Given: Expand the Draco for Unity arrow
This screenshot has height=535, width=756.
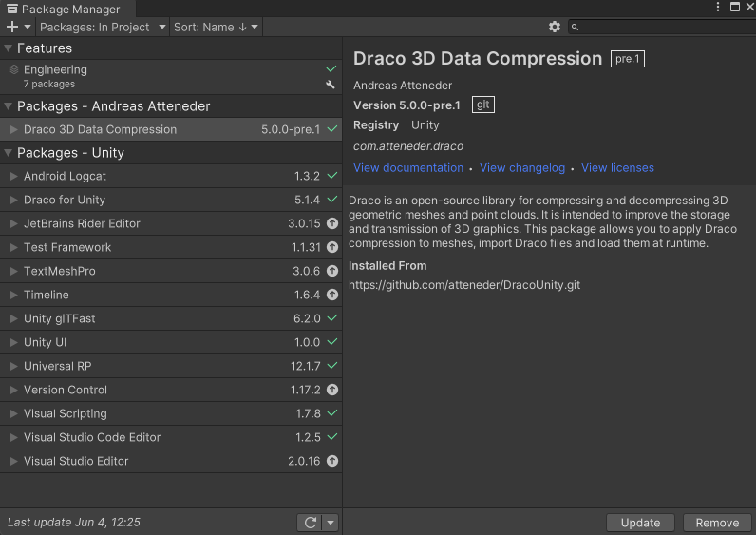Looking at the screenshot, I should (14, 200).
